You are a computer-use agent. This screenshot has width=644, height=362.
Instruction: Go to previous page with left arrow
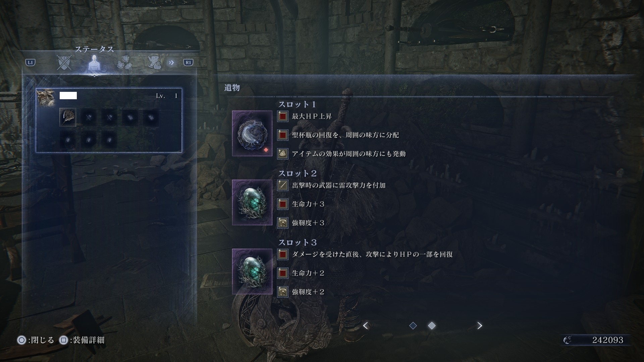pyautogui.click(x=366, y=325)
